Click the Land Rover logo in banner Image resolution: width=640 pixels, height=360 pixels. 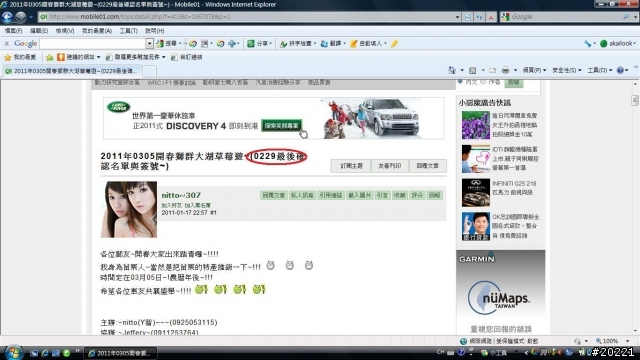[x=118, y=107]
